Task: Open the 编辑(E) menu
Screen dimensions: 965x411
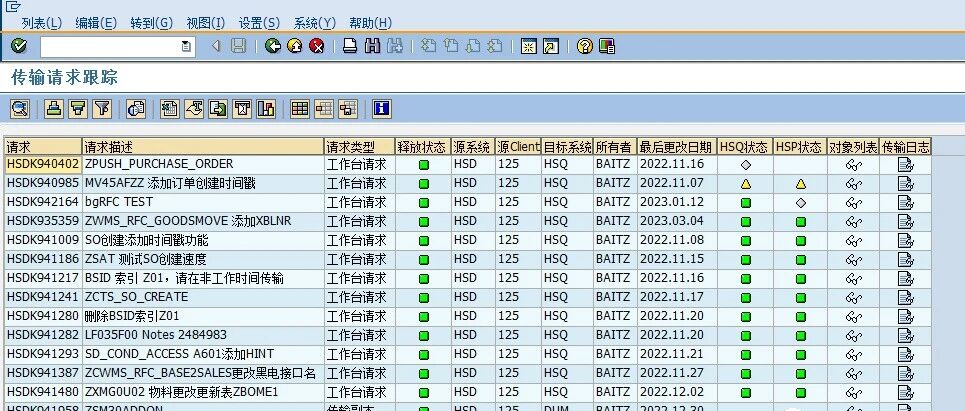Action: 96,23
